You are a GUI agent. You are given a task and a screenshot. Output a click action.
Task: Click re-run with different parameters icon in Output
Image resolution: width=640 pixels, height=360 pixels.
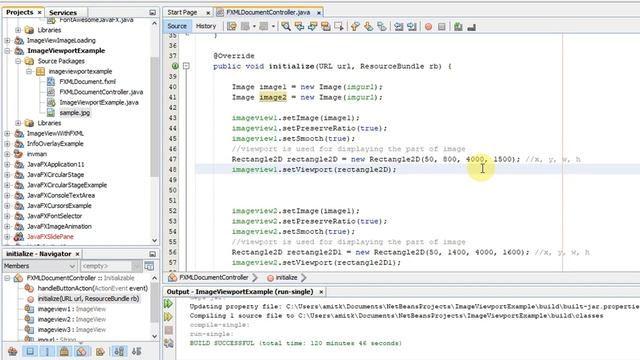pos(168,317)
